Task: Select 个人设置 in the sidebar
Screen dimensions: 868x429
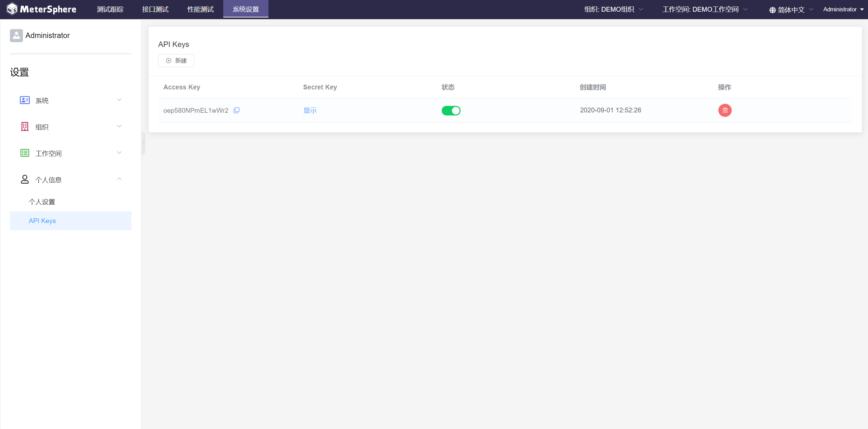Action: coord(42,202)
